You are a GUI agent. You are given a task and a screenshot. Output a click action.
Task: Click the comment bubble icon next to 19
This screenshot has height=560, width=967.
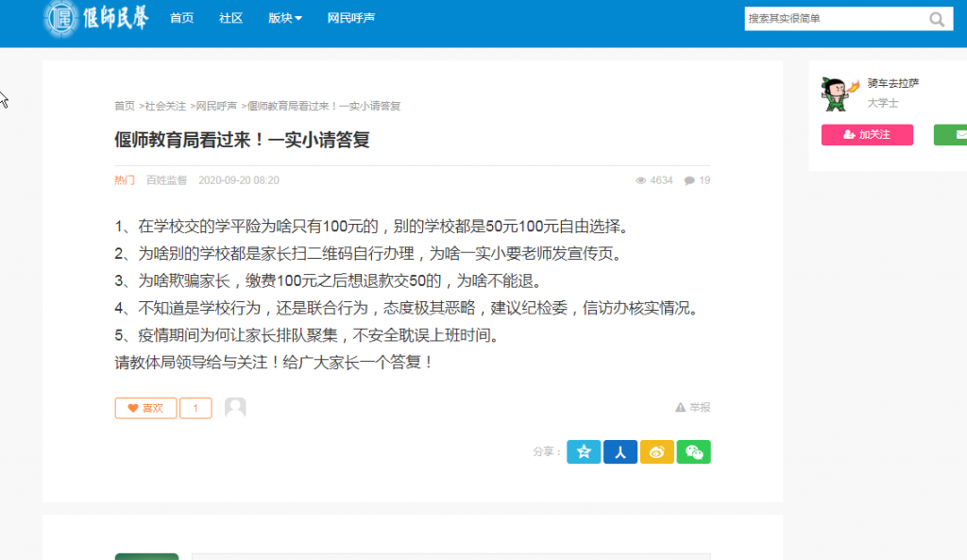[689, 180]
